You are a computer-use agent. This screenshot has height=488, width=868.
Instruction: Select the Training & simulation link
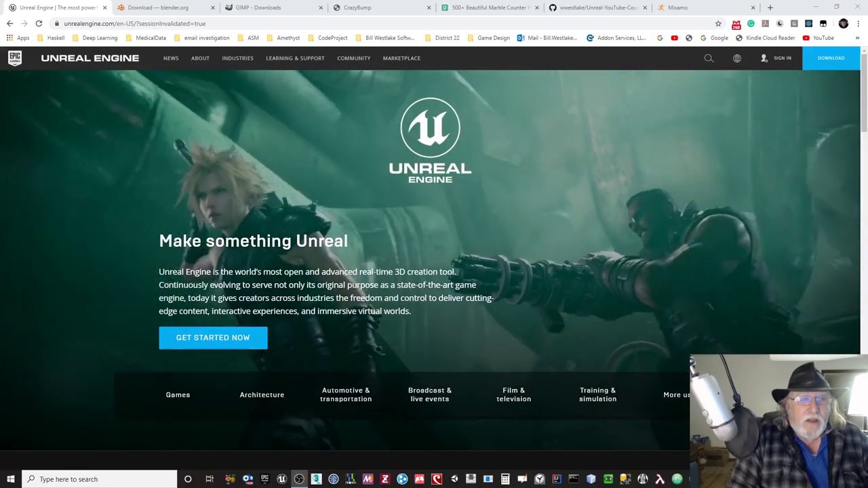(x=598, y=394)
